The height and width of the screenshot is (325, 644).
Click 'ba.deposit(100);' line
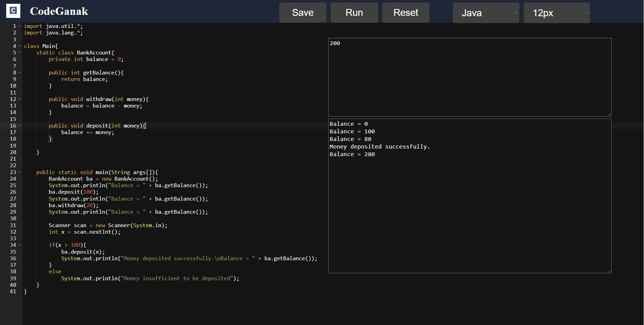tap(74, 192)
